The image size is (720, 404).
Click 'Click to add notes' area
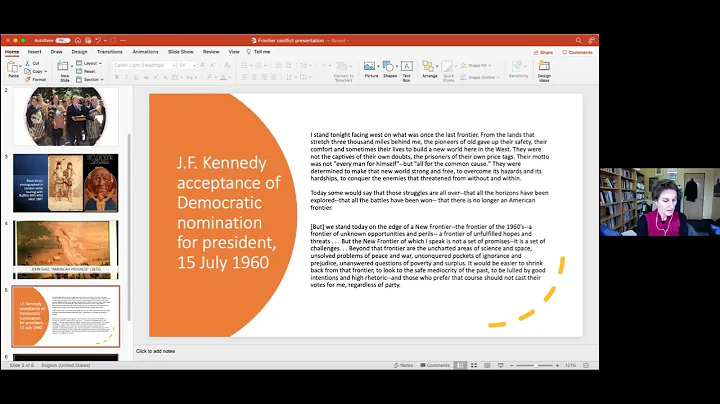point(155,351)
